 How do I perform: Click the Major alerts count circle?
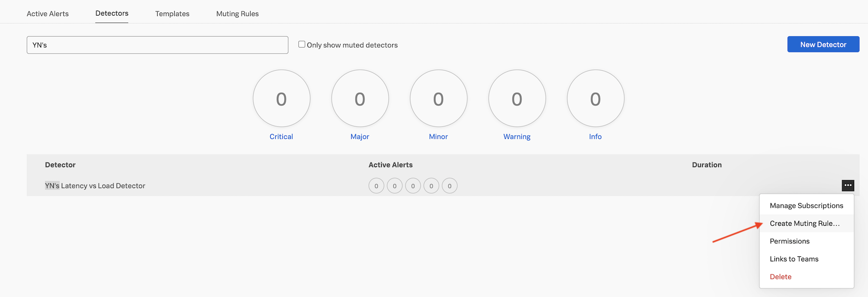point(360,98)
